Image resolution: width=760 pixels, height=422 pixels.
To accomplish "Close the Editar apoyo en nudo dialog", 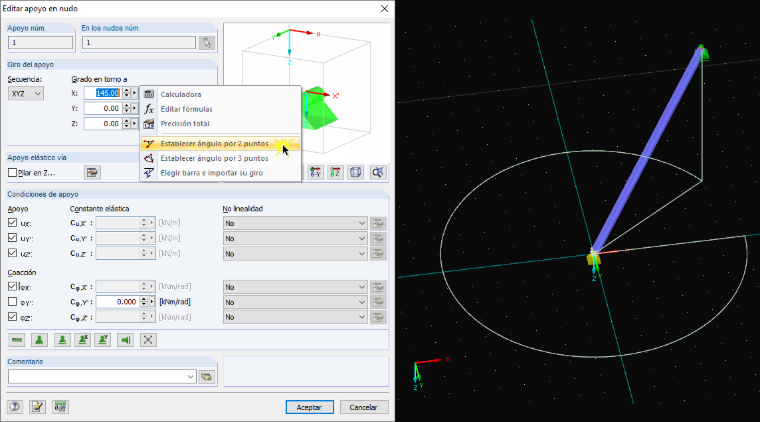I will tap(384, 9).
